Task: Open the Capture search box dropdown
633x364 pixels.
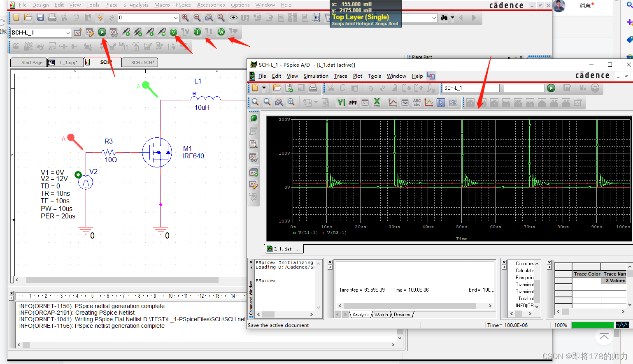Action: [434, 18]
